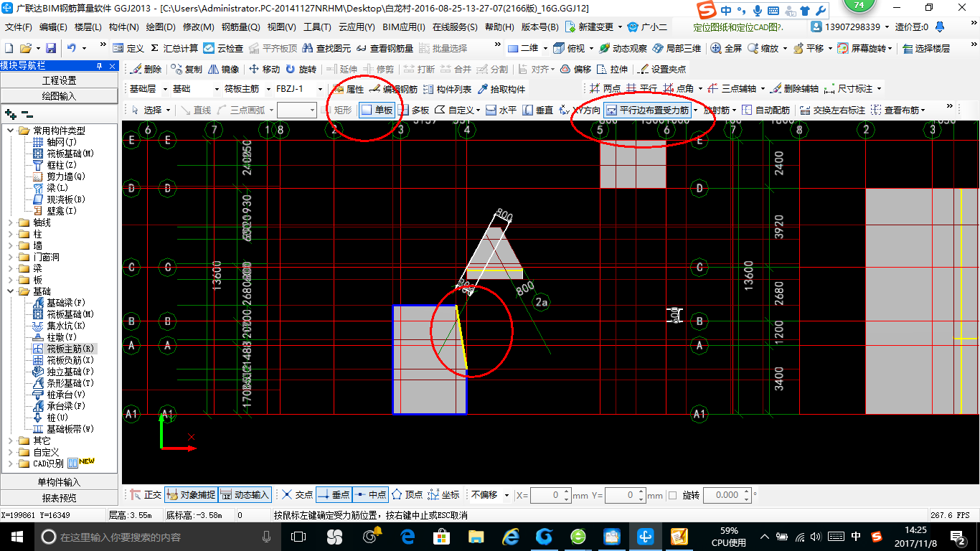
Task: Collapse the 基础 tree node
Action: click(10, 291)
